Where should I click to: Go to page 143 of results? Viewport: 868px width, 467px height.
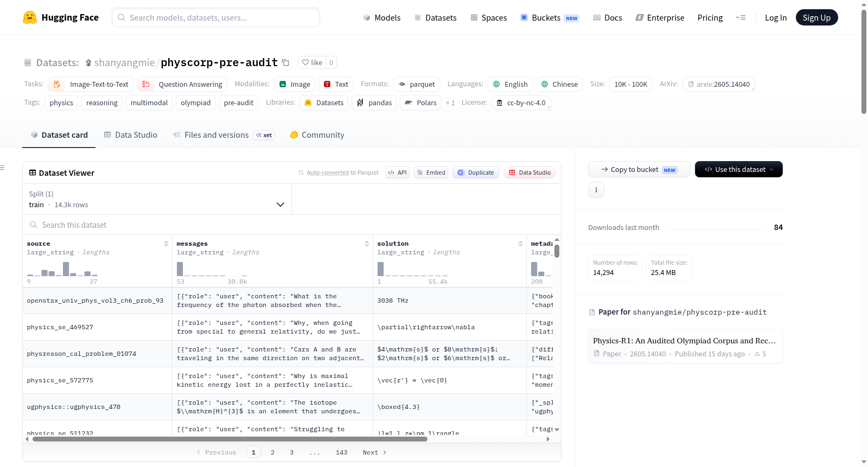341,452
